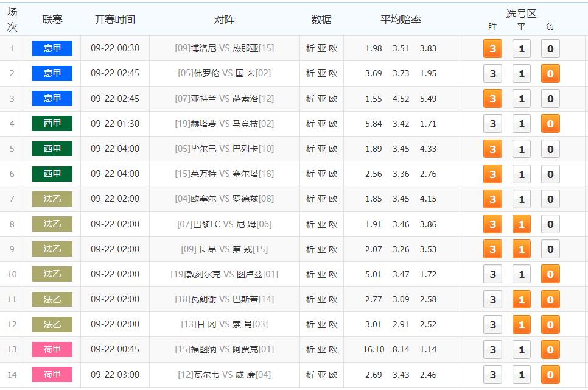Click 2.91 draw odds for 甘冈 match
This screenshot has height=390, width=588.
[401, 324]
